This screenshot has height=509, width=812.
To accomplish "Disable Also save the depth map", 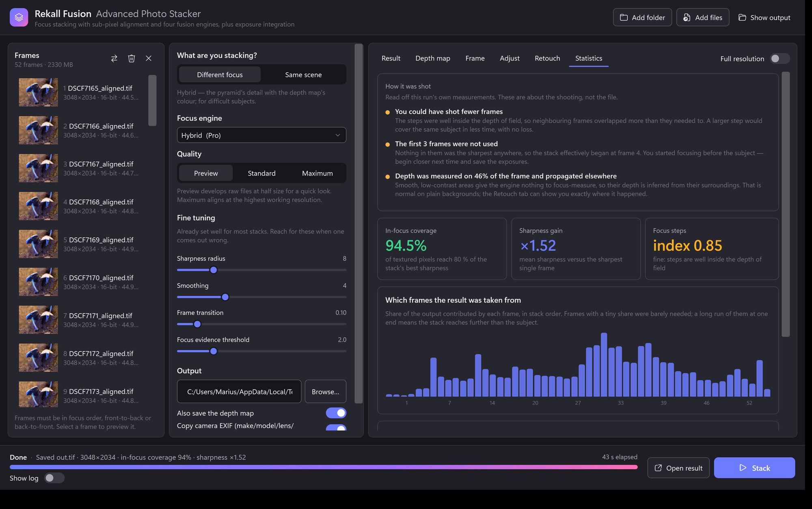I will coord(336,413).
